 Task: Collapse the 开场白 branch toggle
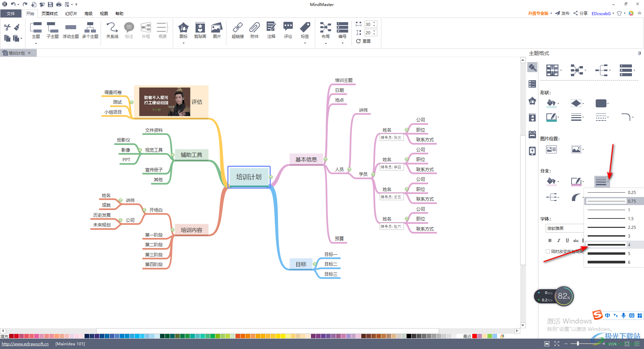[x=144, y=210]
